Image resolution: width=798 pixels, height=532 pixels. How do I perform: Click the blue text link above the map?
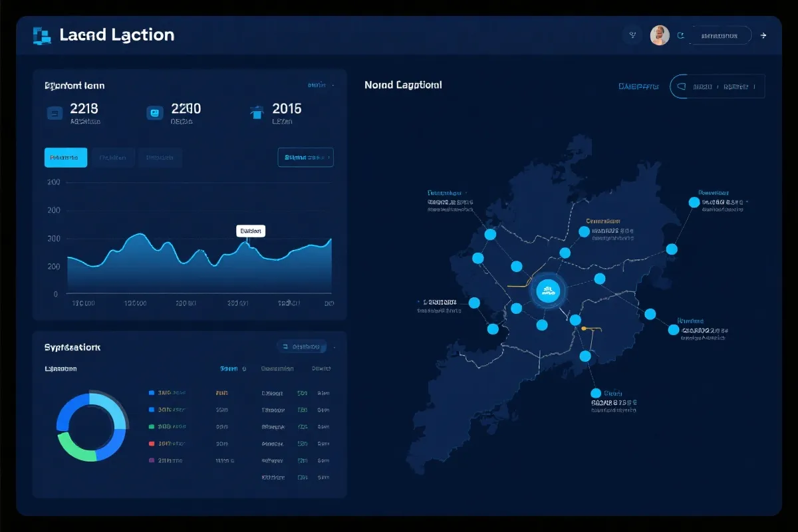pos(638,86)
